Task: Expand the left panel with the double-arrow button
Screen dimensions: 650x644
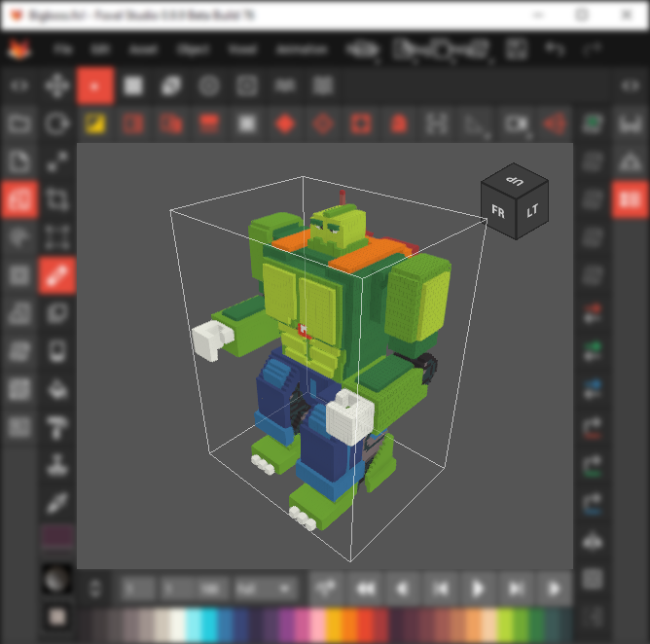Action: (19, 87)
